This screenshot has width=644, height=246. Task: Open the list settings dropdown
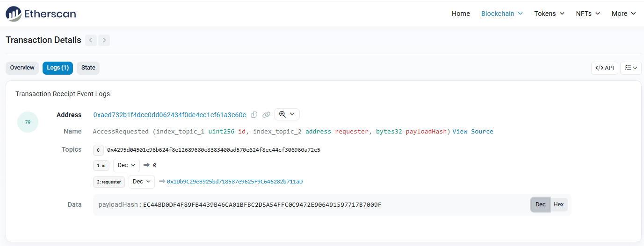630,68
